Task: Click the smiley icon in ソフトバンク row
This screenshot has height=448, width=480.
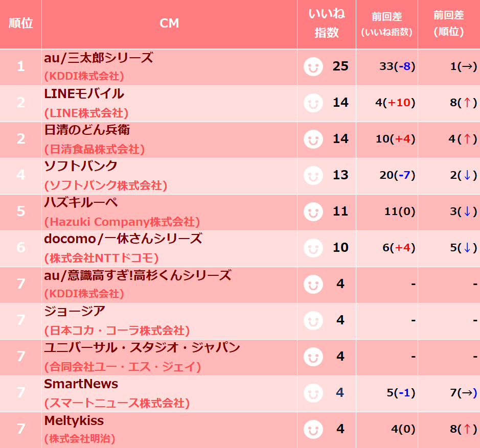Action: click(313, 175)
